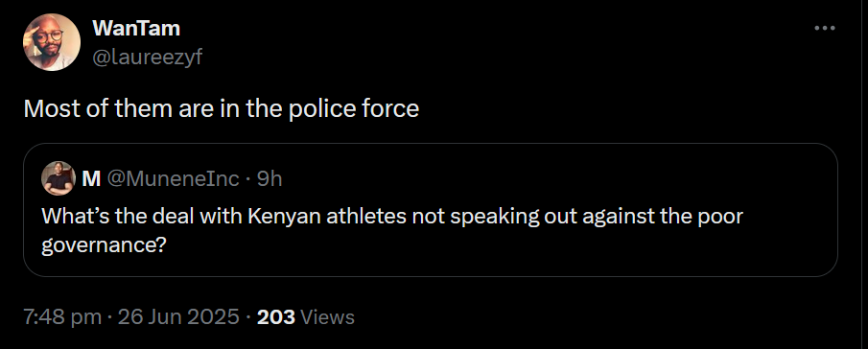This screenshot has width=868, height=349.
Task: Click the phrase Kenyan athletes
Action: [x=327, y=217]
